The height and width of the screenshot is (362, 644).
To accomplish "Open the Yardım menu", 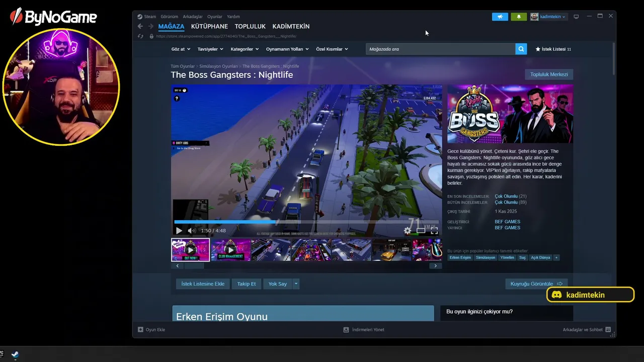I will click(x=233, y=17).
